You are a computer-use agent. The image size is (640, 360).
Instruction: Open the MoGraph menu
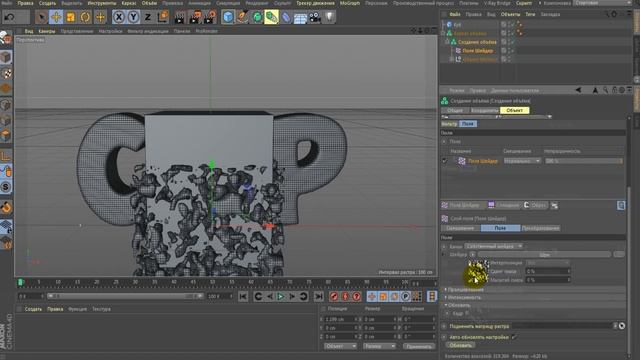tap(350, 3)
